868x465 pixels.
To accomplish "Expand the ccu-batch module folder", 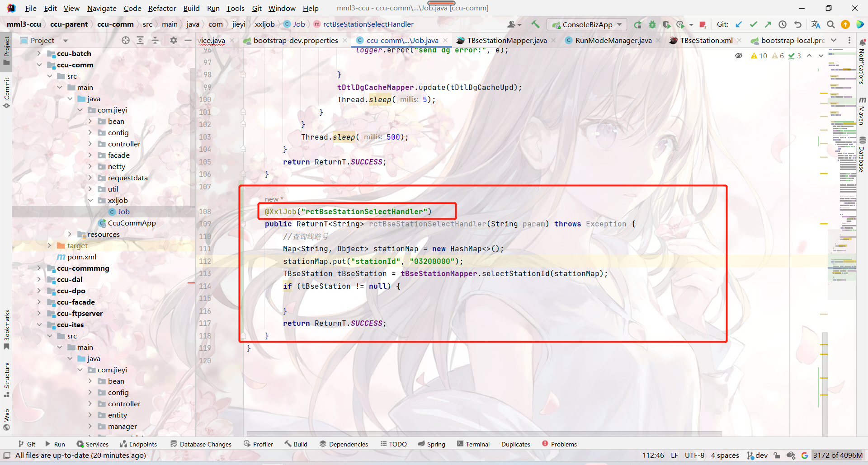I will (x=39, y=53).
